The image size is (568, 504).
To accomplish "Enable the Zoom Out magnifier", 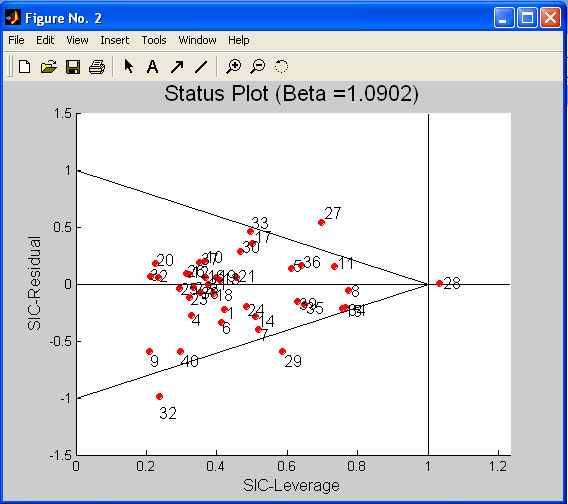I will 258,67.
